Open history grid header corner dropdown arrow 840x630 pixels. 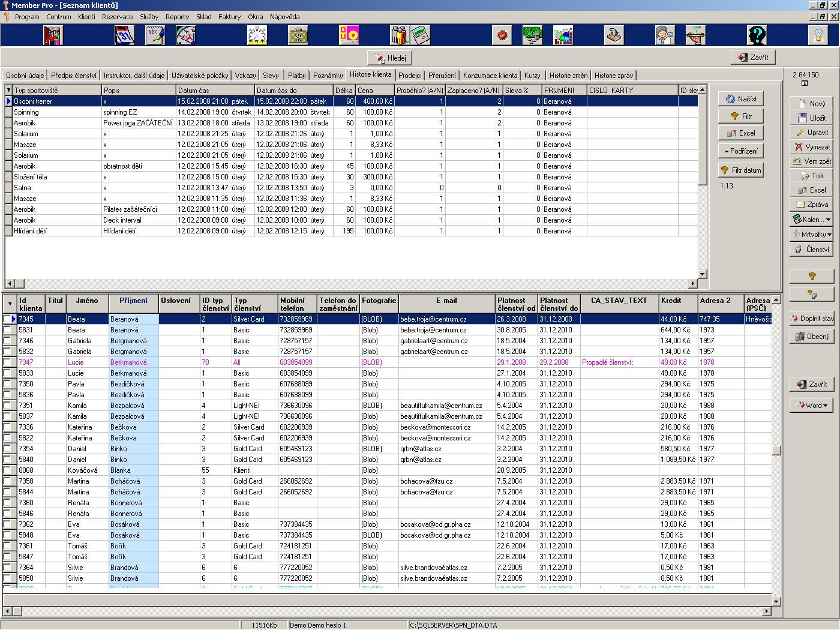coord(8,91)
